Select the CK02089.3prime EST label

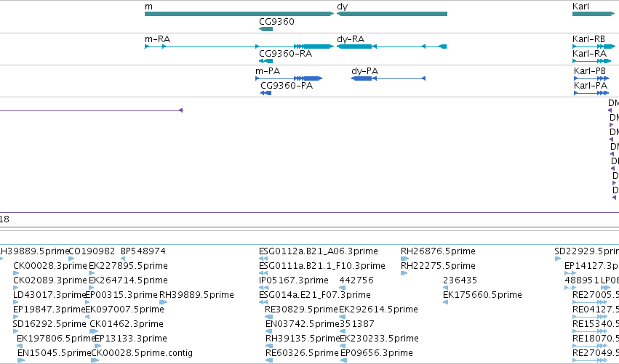click(x=49, y=280)
